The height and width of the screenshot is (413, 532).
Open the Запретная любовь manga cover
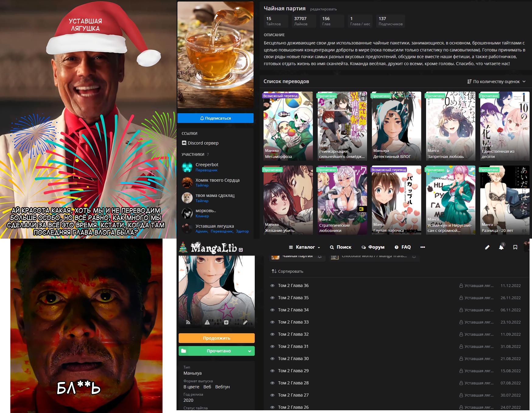point(450,126)
